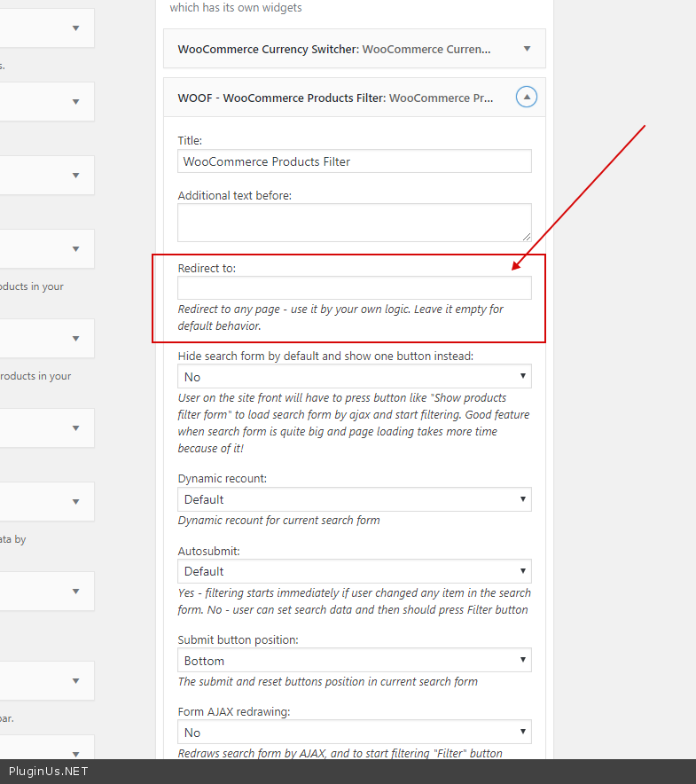Expand left widget above first 'oducts in your' text
Image resolution: width=696 pixels, height=784 pixels.
[x=75, y=249]
